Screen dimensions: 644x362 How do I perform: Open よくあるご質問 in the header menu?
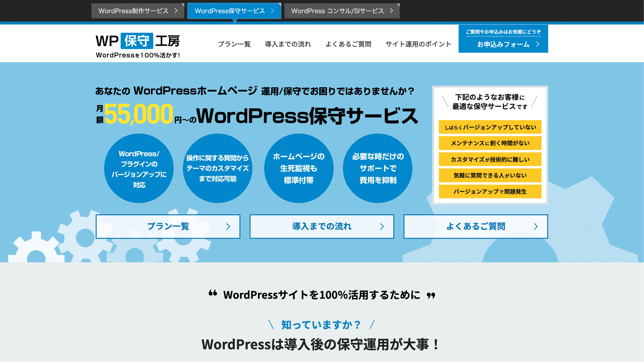coord(348,44)
